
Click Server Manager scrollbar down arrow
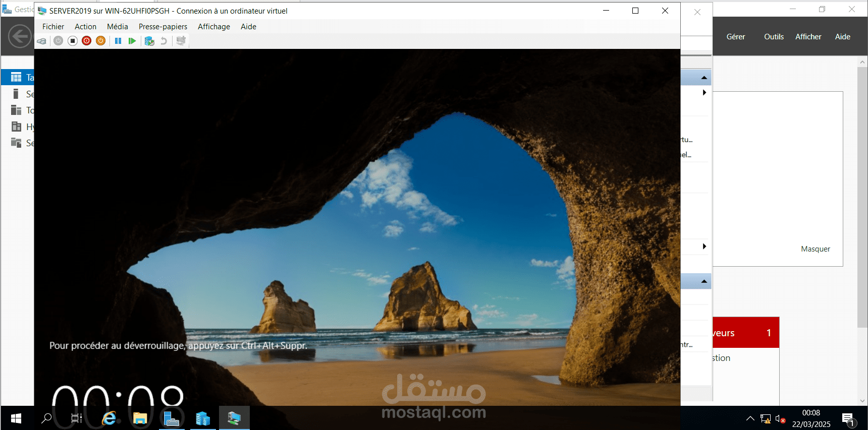click(862, 401)
